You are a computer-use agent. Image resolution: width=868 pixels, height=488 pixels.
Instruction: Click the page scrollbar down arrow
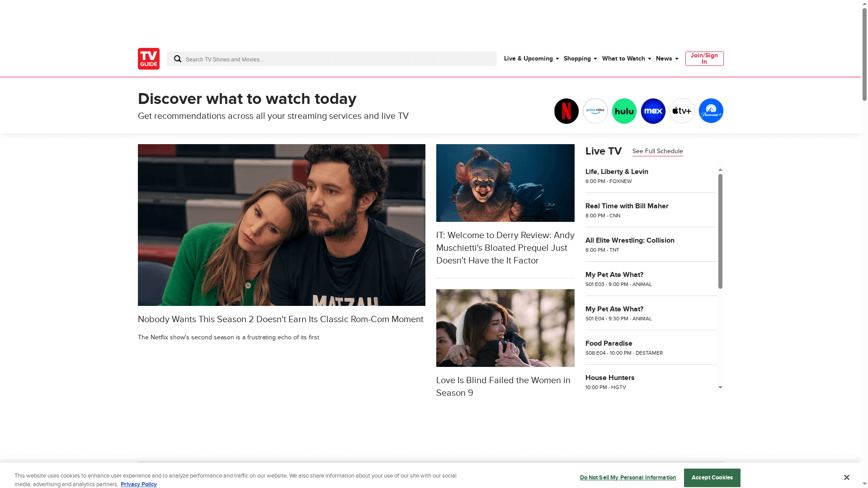click(x=864, y=484)
